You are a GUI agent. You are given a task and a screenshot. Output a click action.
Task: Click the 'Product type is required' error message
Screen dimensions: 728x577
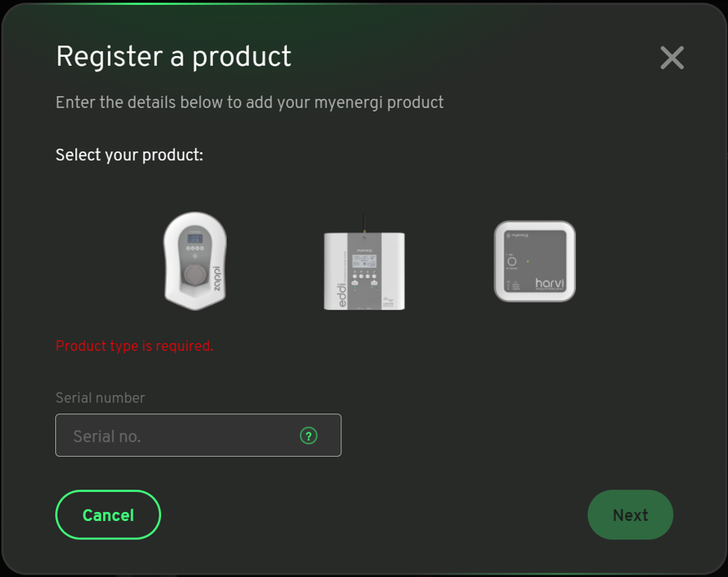(135, 346)
